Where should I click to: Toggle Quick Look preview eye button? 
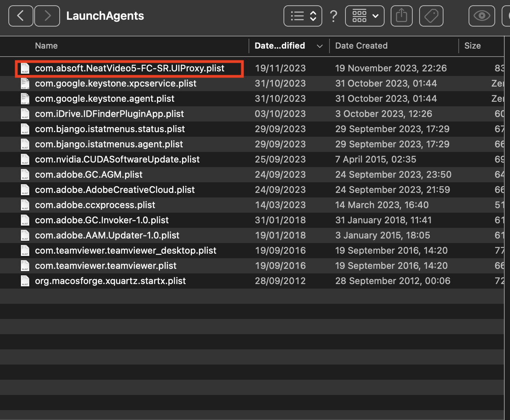pos(482,16)
